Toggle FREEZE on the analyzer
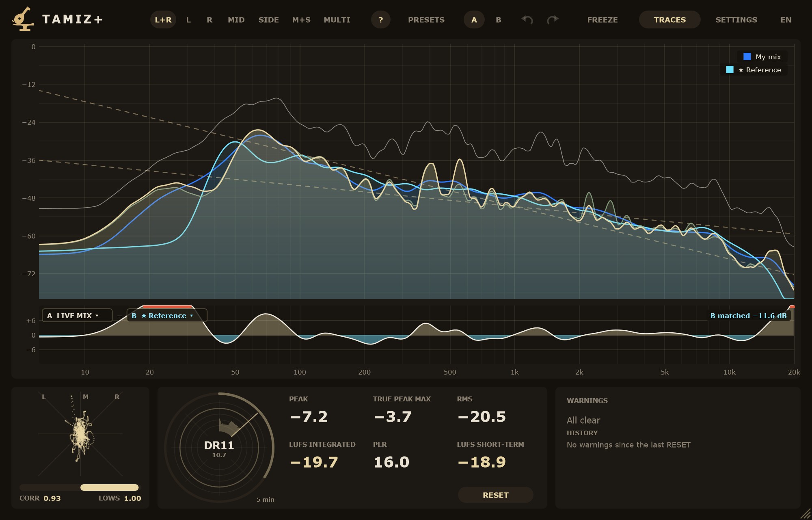Viewport: 812px width, 520px height. point(603,19)
